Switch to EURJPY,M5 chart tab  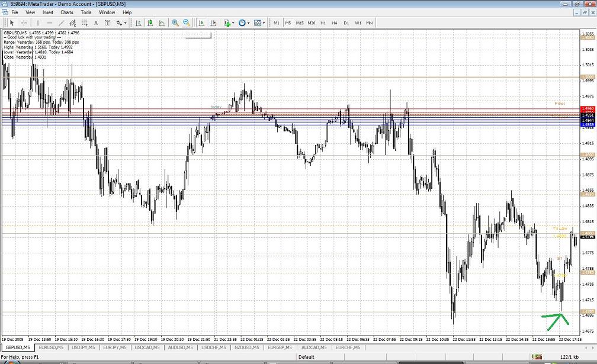coord(115,347)
